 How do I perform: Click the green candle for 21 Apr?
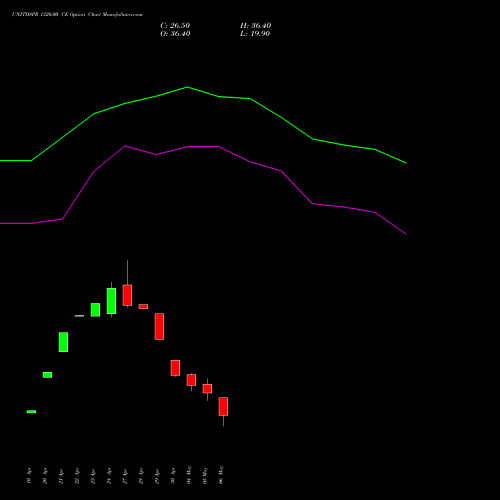tap(63, 342)
